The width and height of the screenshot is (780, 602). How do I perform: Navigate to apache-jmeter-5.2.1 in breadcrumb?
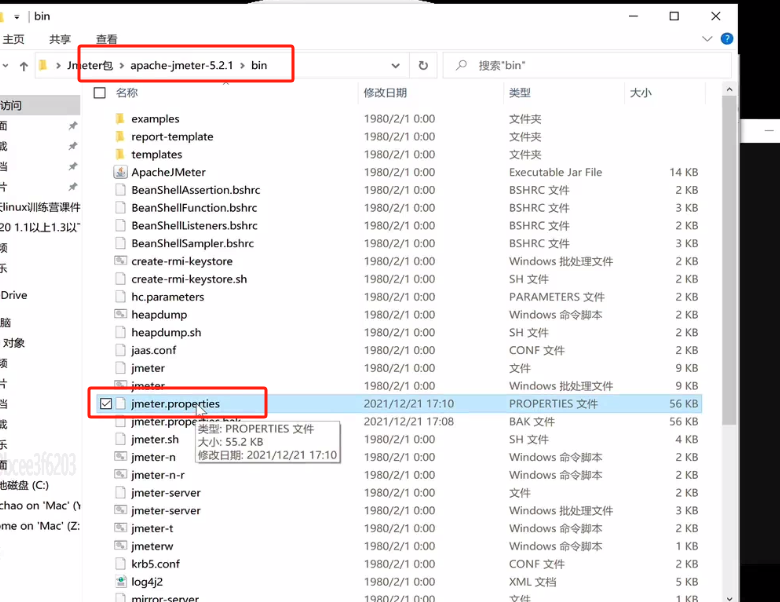click(x=182, y=65)
